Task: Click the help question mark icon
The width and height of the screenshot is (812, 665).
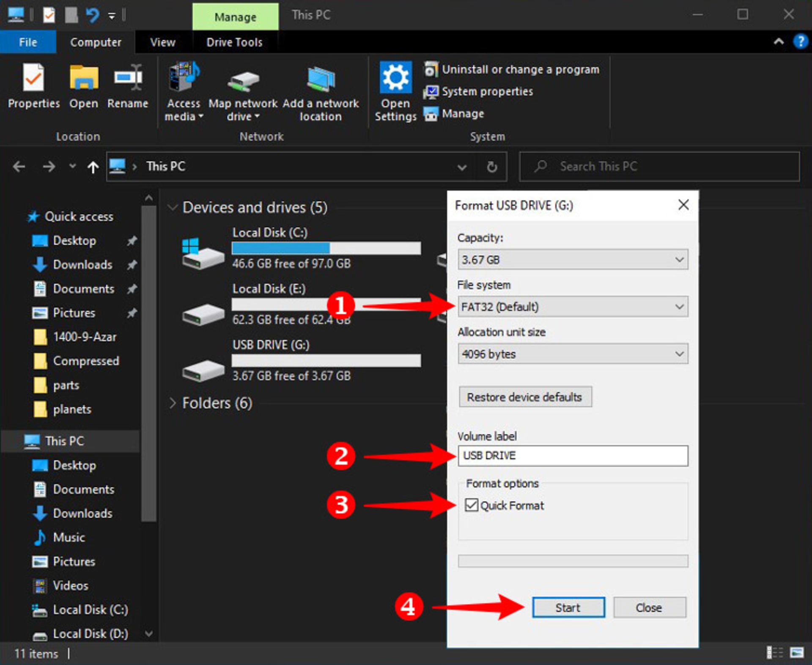Action: coord(800,41)
